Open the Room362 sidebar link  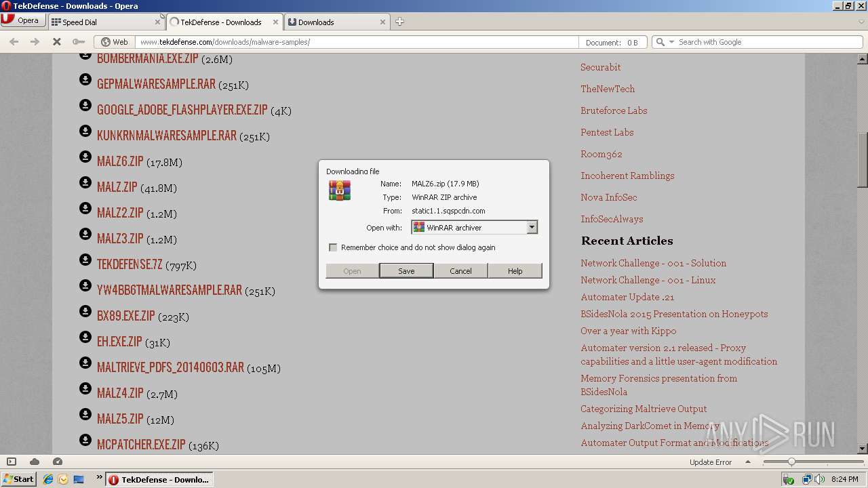(601, 154)
